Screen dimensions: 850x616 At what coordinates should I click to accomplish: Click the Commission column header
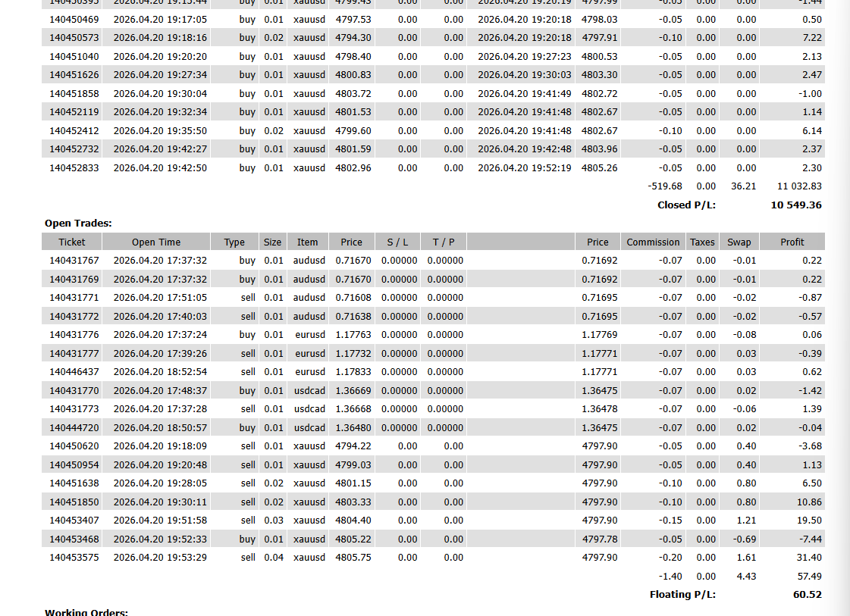click(x=653, y=242)
